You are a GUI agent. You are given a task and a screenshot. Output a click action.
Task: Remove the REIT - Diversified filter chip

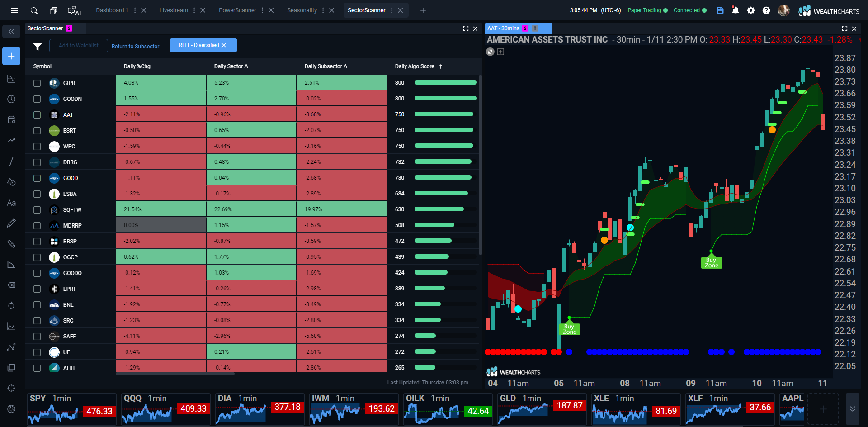tap(224, 45)
